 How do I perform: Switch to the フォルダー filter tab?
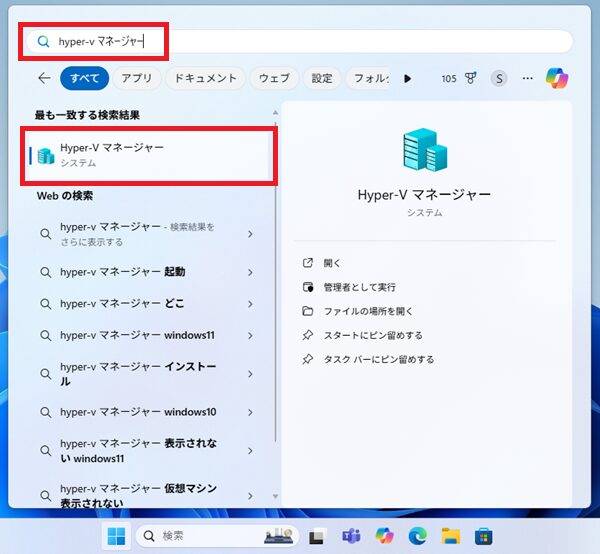click(x=368, y=78)
